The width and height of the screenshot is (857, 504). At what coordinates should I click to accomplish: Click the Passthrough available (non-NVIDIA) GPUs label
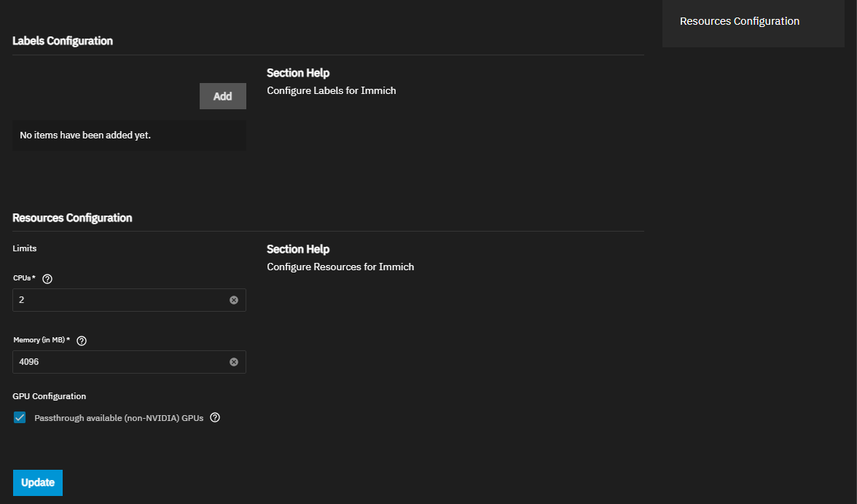coord(119,419)
